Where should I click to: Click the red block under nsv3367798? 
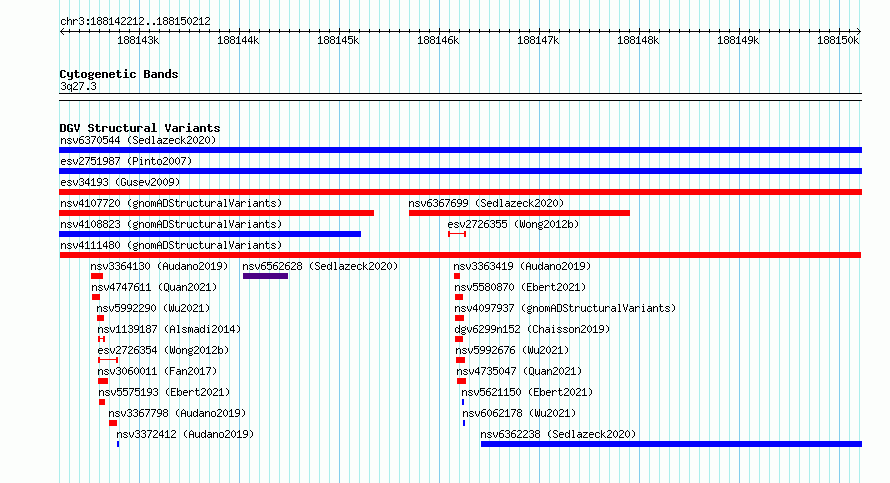[x=113, y=423]
